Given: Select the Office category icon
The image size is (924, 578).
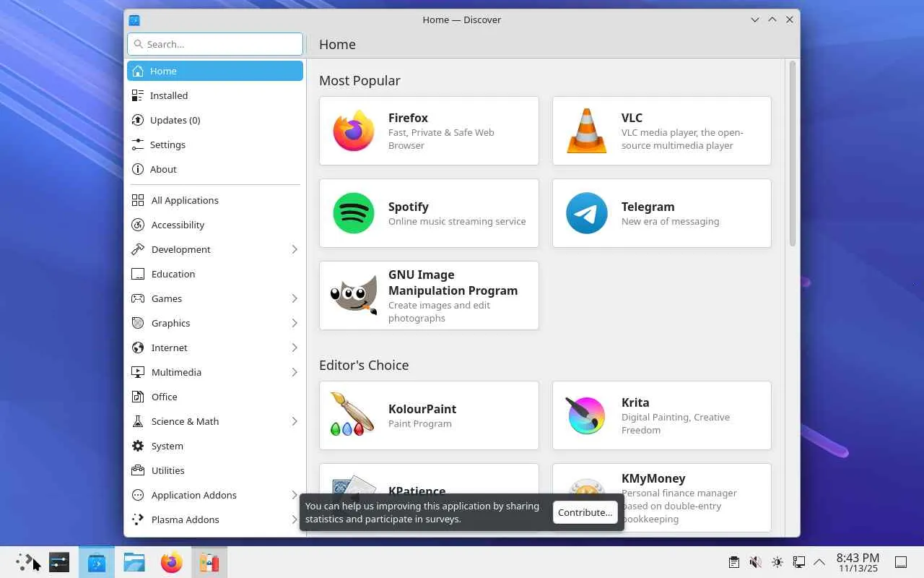Looking at the screenshot, I should (138, 397).
